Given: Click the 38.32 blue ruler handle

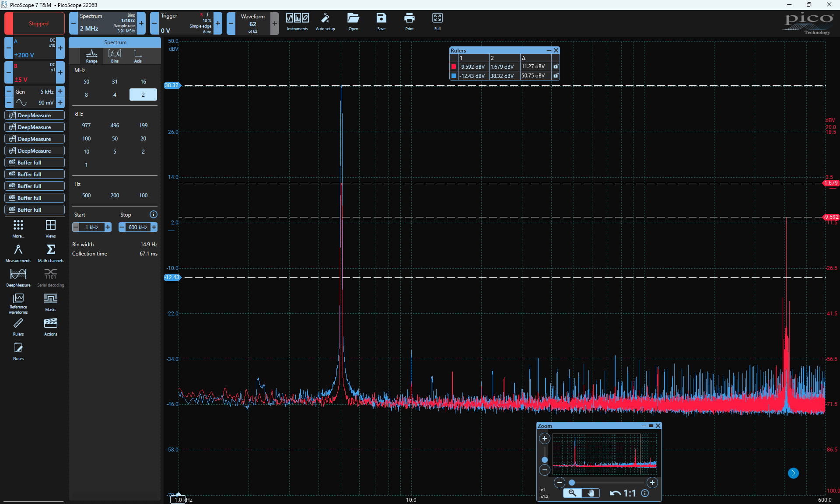Looking at the screenshot, I should click(172, 85).
